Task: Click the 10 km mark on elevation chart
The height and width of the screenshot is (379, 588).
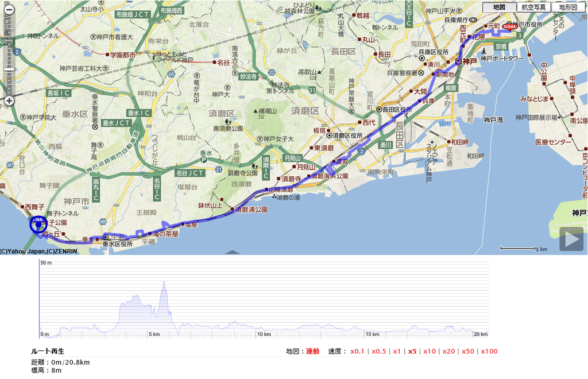Action: pos(264,334)
